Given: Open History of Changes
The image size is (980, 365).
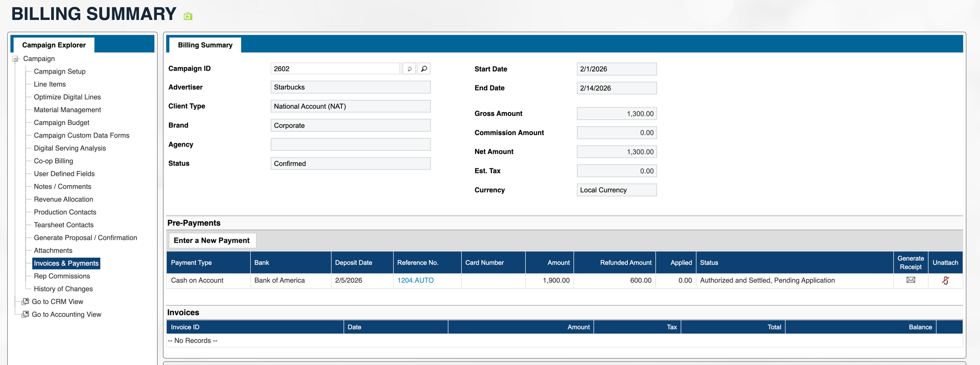Looking at the screenshot, I should point(63,289).
